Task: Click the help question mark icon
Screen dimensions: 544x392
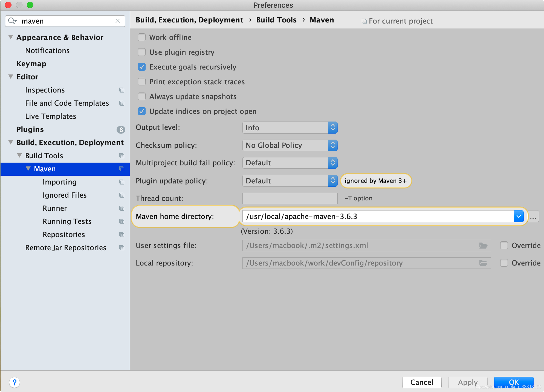Action: 14,382
